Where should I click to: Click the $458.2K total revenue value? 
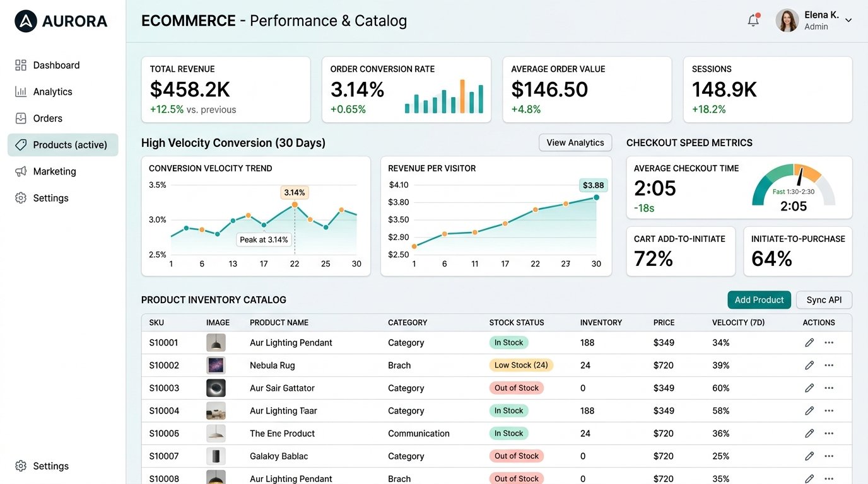[x=190, y=89]
